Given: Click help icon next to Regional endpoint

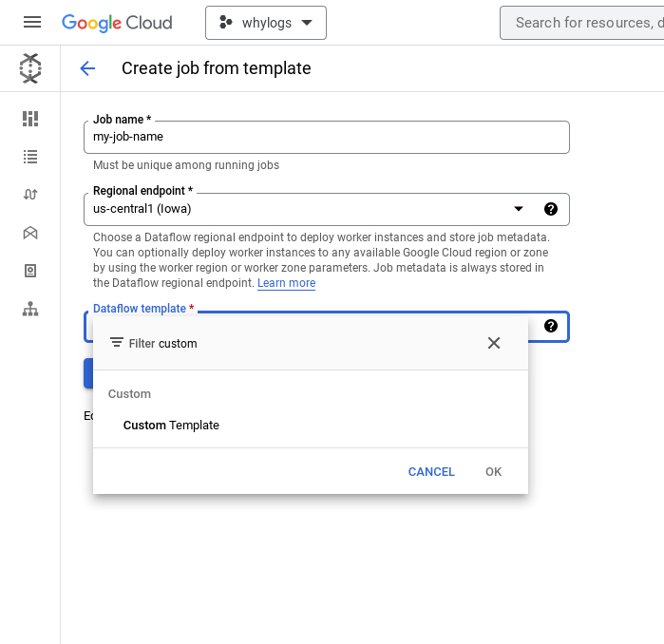Looking at the screenshot, I should 551,209.
